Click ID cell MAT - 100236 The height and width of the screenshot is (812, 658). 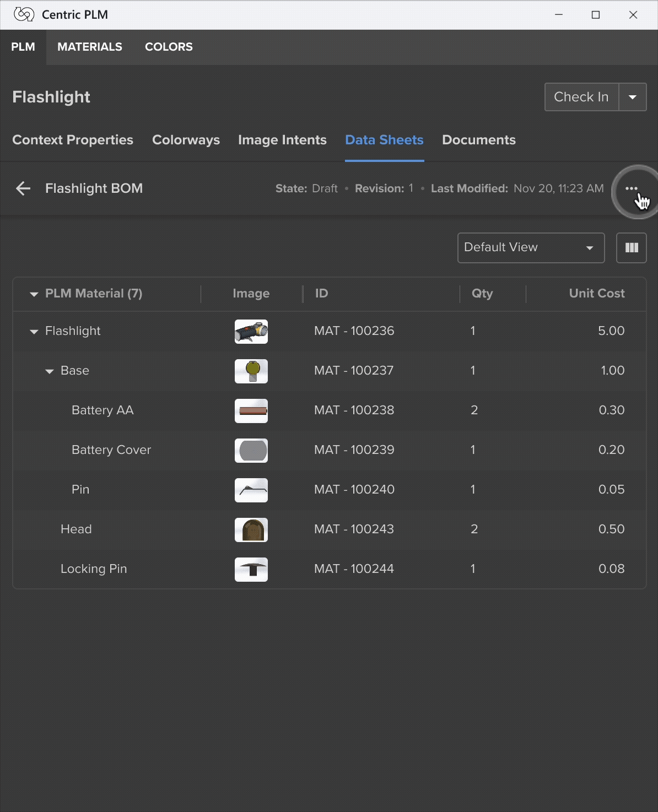coord(354,331)
